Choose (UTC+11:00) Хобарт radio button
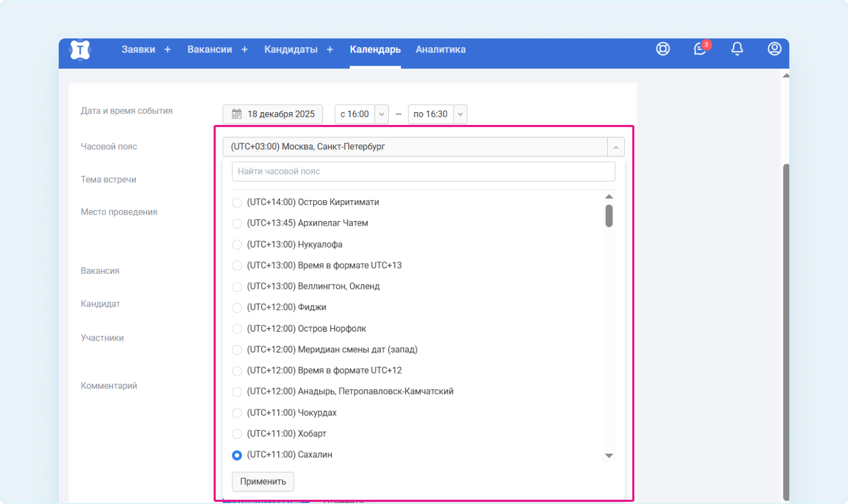The width and height of the screenshot is (848, 504). (237, 434)
